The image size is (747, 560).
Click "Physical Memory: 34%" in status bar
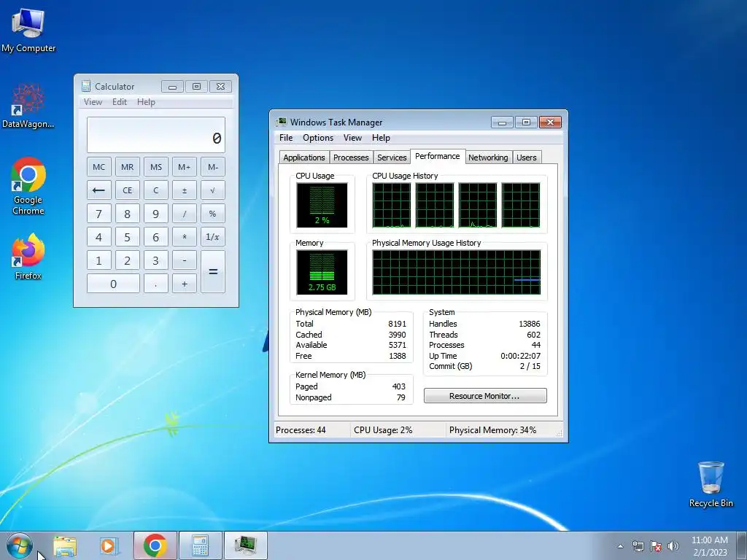point(492,430)
